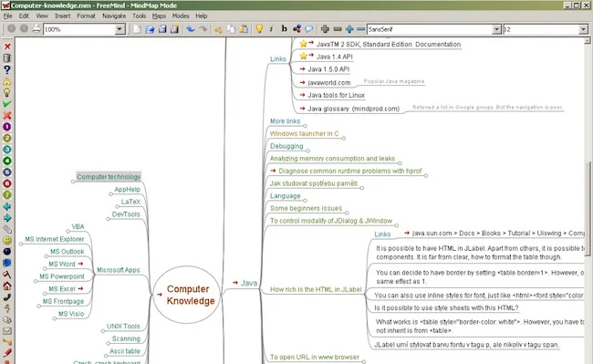Open the Java 1.5.0 API link
This screenshot has width=593, height=364.
coord(328,69)
